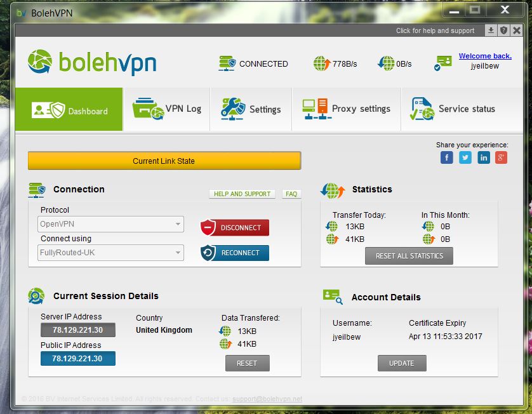Click In This Month download icon
Viewport: 532px width, 414px height.
click(x=428, y=226)
